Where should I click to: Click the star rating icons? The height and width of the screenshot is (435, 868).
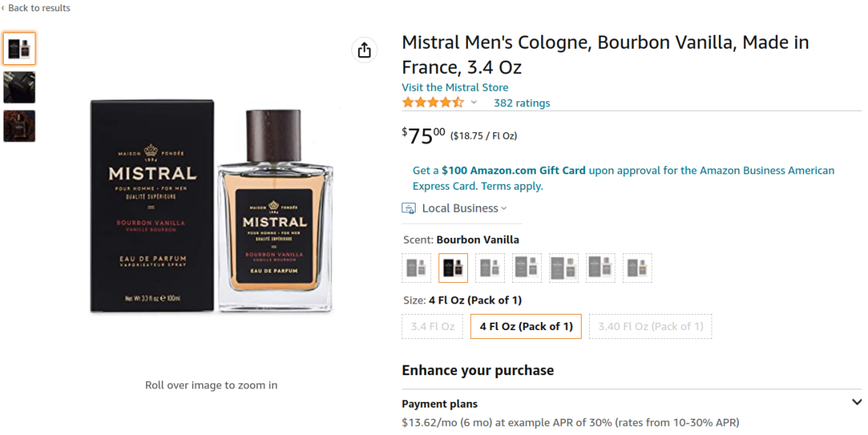(433, 103)
